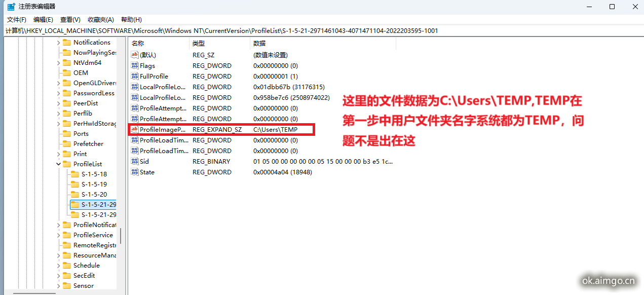Click data cell 0x958be7c6 (2508974022)
The image size is (644, 295).
tap(291, 97)
